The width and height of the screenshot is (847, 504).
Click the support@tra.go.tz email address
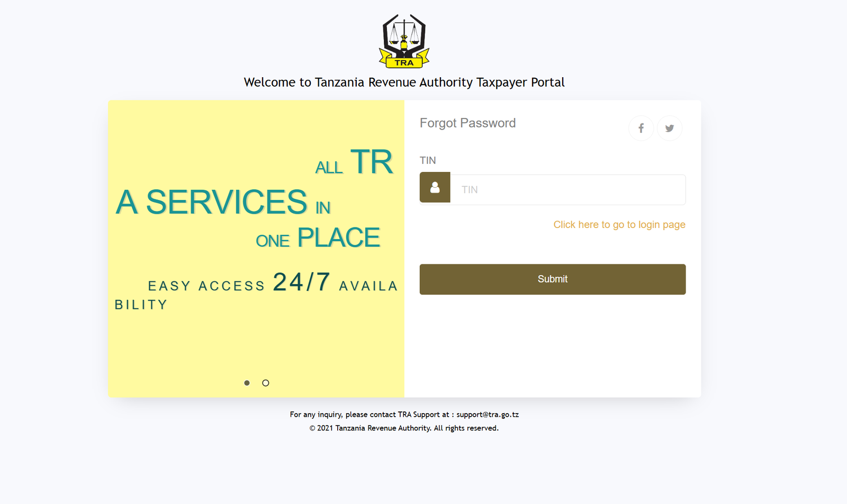pos(488,415)
